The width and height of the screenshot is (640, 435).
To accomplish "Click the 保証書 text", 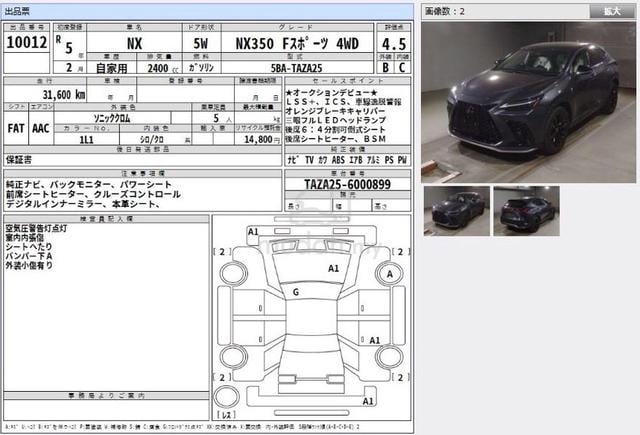I will click(18, 160).
